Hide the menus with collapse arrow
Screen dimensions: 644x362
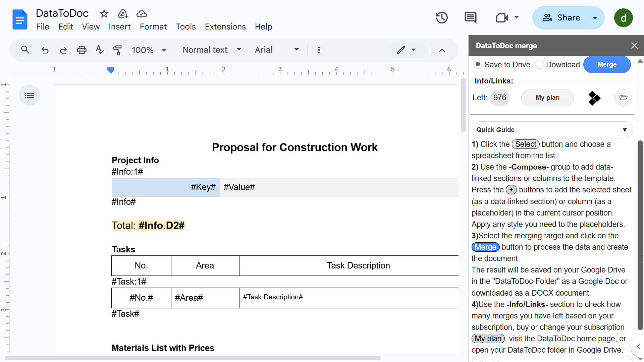tap(442, 50)
